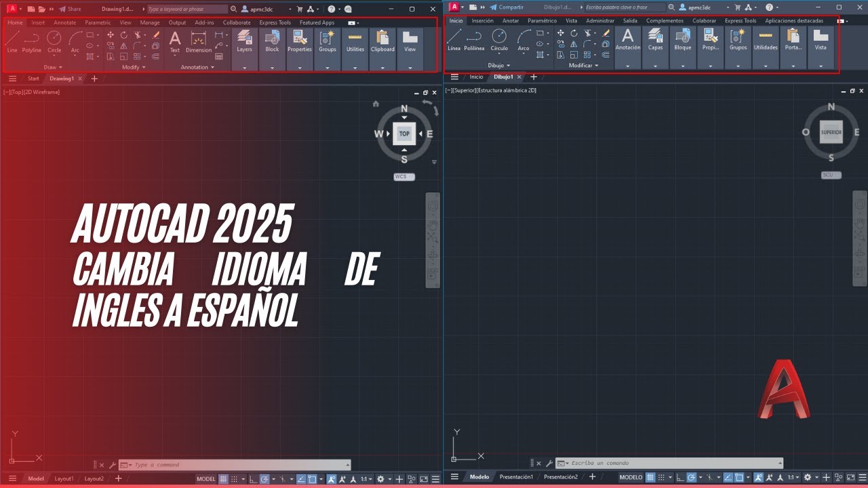Click the Trim tool in English window

click(x=137, y=35)
